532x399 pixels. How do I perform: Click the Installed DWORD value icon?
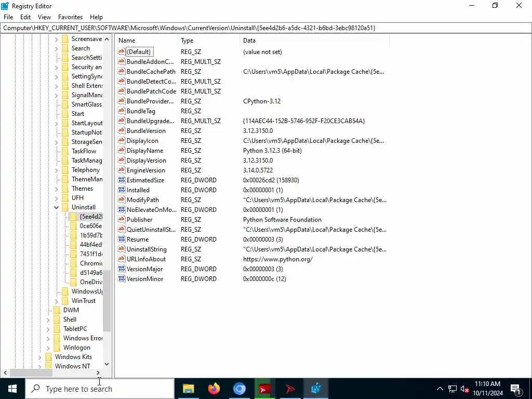(122, 190)
